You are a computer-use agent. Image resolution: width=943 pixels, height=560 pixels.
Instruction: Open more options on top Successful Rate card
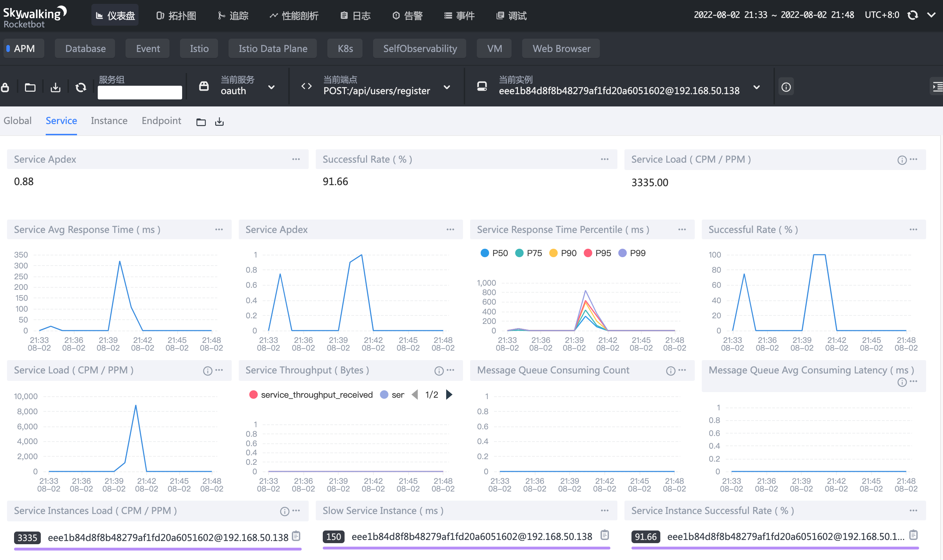[605, 159]
